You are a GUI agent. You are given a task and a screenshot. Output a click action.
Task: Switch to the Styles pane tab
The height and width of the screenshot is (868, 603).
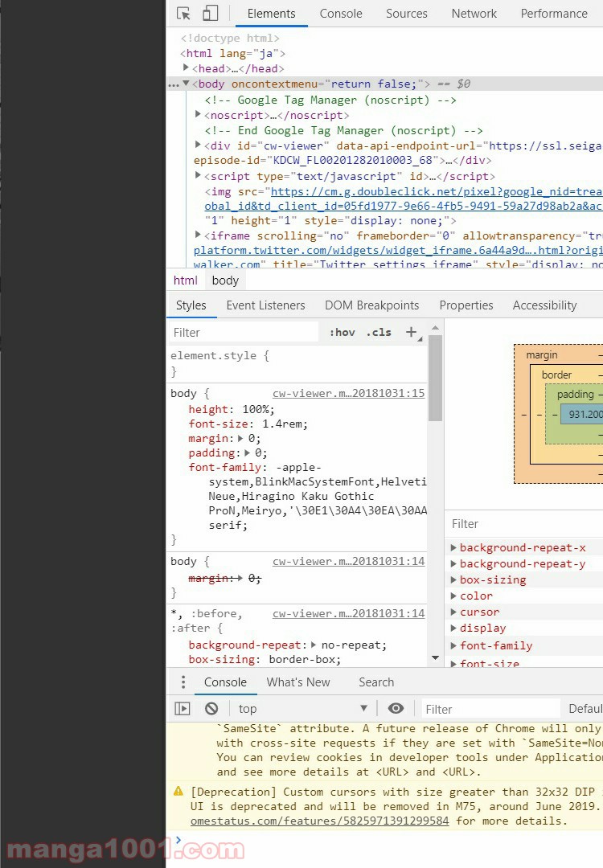191,305
